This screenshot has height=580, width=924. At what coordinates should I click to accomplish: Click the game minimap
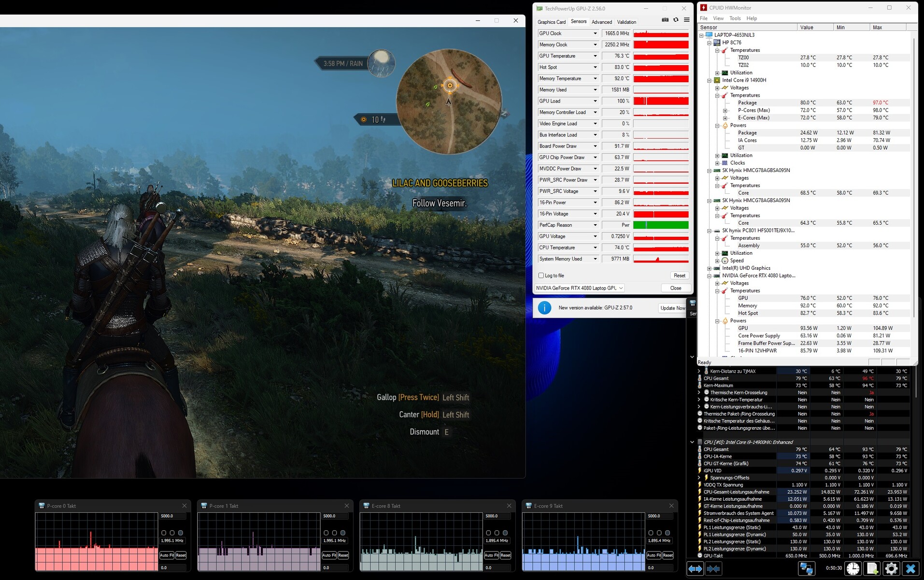point(449,101)
